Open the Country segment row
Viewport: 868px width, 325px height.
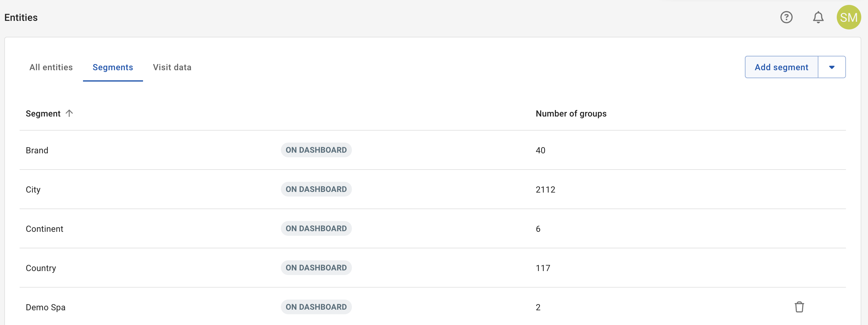[432, 268]
